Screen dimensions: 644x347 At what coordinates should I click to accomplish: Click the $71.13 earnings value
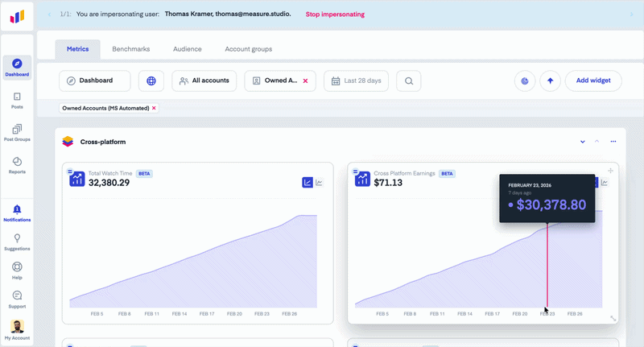coord(388,183)
